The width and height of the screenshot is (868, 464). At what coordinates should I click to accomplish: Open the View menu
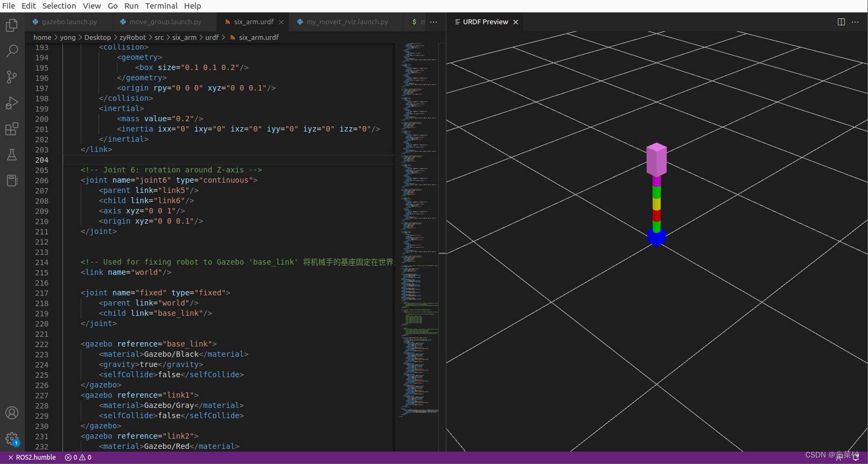tap(92, 6)
